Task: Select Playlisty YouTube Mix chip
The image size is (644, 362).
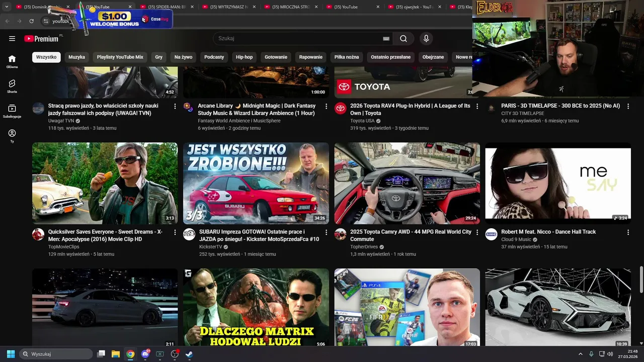Action: pyautogui.click(x=120, y=57)
